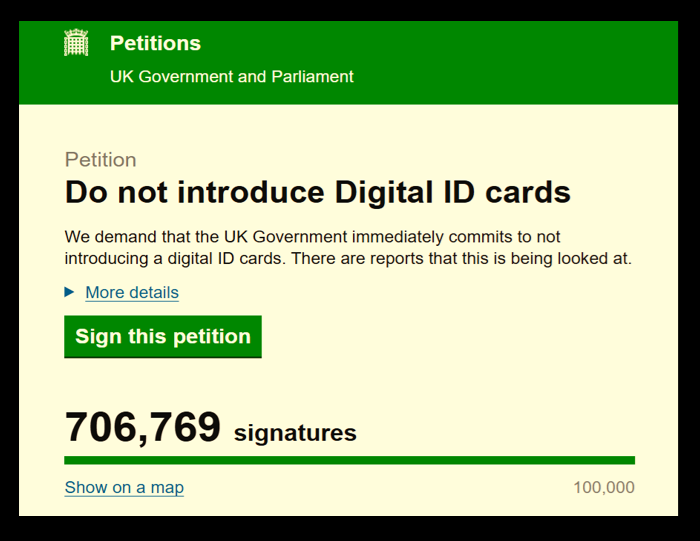Open the Petitions site title
Viewport: 700px width, 541px height.
155,43
